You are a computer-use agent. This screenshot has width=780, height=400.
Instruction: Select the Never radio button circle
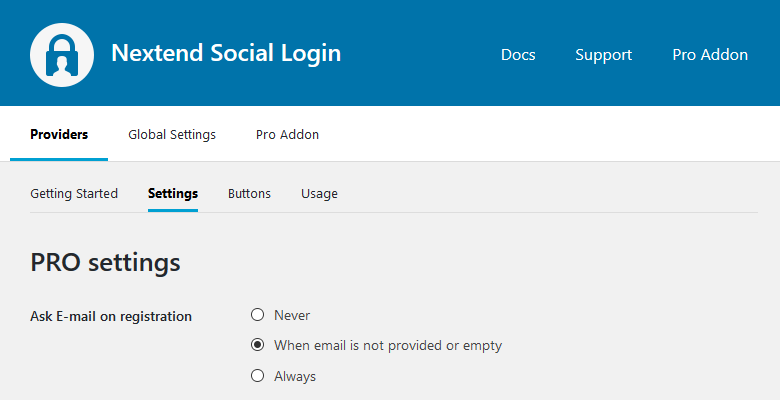tap(258, 315)
